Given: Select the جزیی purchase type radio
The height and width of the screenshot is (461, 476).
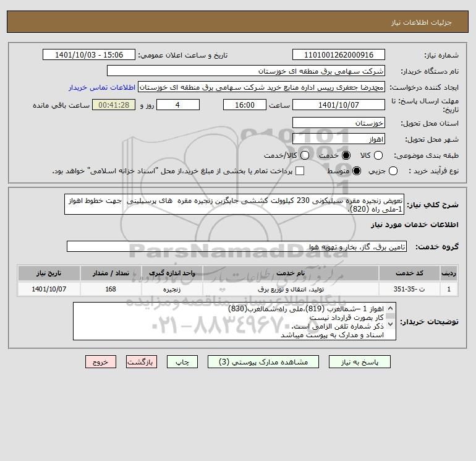Looking at the screenshot, I should [393, 171].
